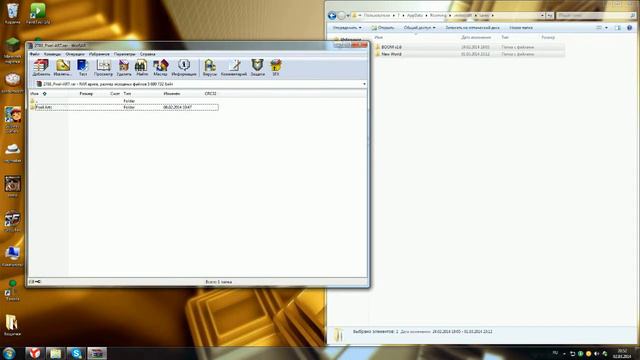The image size is (640, 360).
Task: Select the BOOM v1.0 folder in Explorer
Action: [x=469, y=47]
